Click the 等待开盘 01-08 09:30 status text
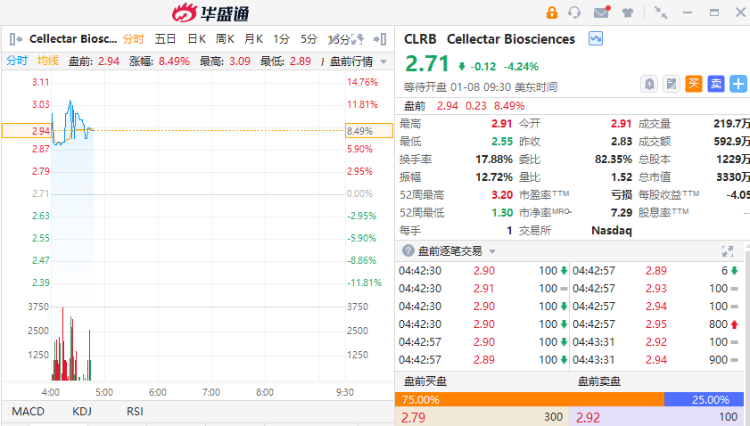Image resolution: width=750 pixels, height=426 pixels. (480, 87)
